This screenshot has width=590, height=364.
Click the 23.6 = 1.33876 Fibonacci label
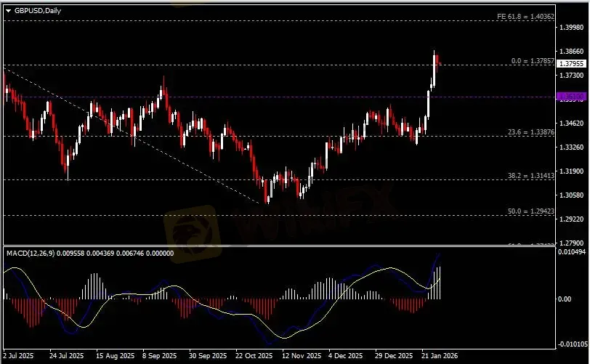[530, 132]
